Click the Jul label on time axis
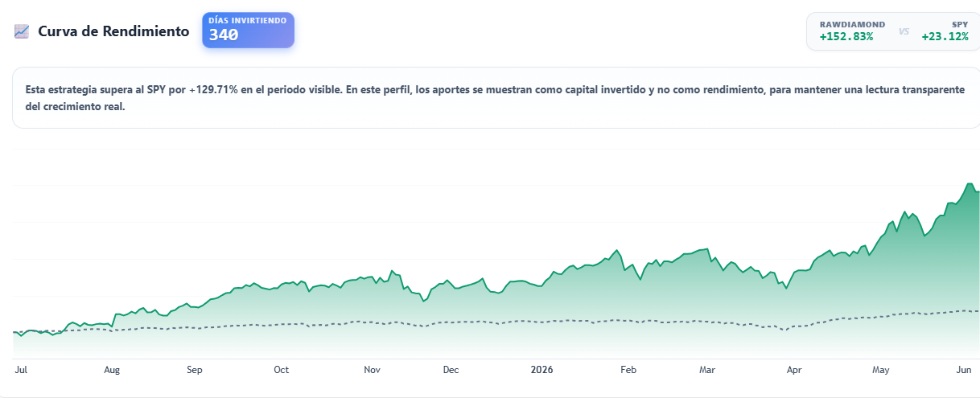980x398 pixels. 21,370
